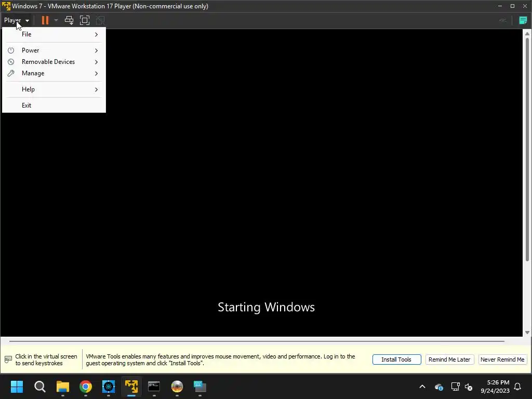The image size is (532, 399).
Task: Click the Remind Me Later button
Action: pyautogui.click(x=449, y=360)
